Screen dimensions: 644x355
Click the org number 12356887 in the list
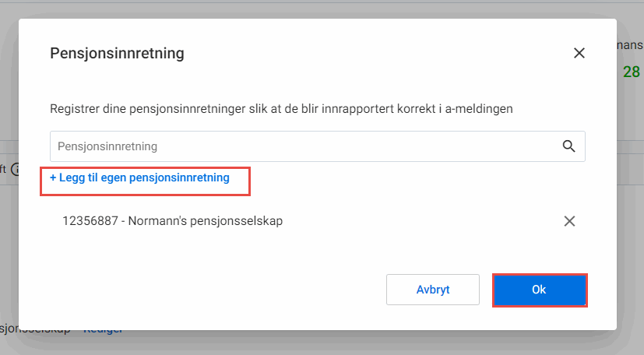(x=90, y=221)
